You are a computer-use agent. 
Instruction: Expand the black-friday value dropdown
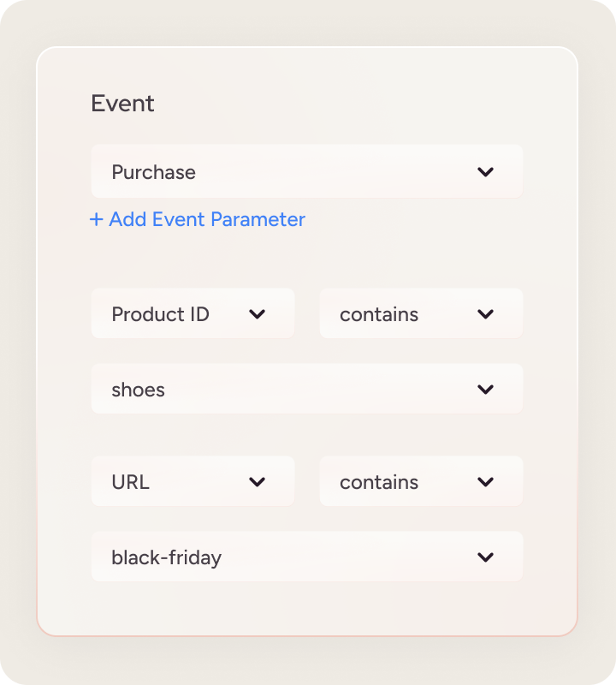click(x=306, y=557)
